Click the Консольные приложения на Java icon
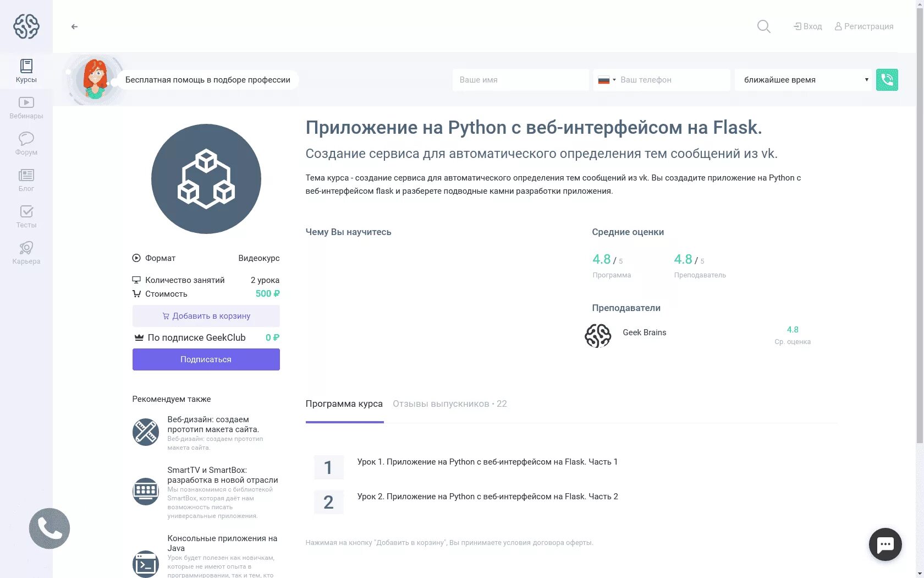924x578 pixels. click(x=146, y=564)
